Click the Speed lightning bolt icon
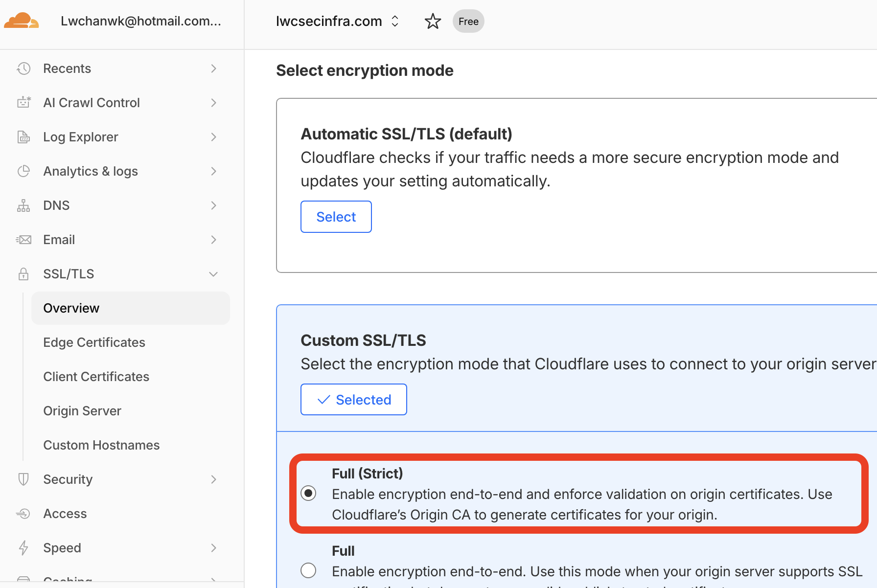Screen dimensions: 877x588 click(x=23, y=548)
